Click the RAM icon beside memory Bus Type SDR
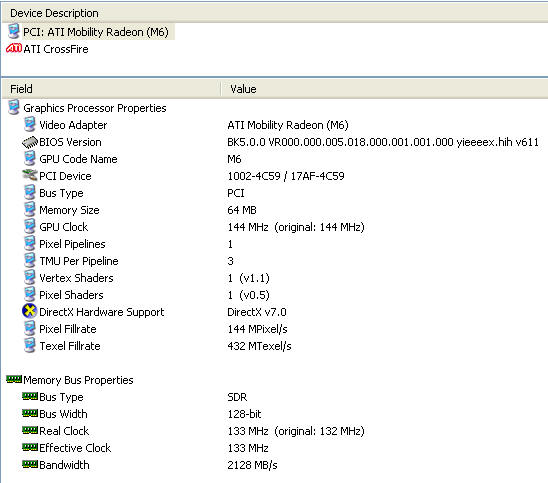Screen dimensions: 548x483 [x=30, y=396]
